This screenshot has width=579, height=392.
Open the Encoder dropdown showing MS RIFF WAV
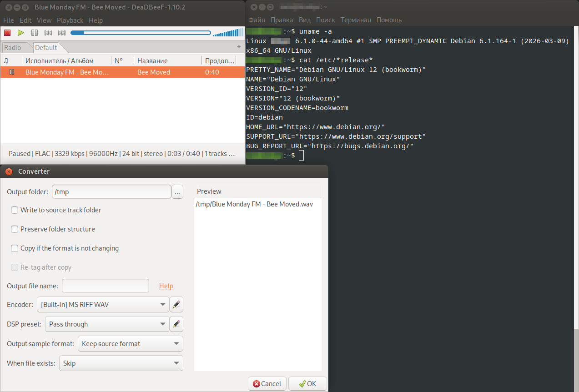103,305
